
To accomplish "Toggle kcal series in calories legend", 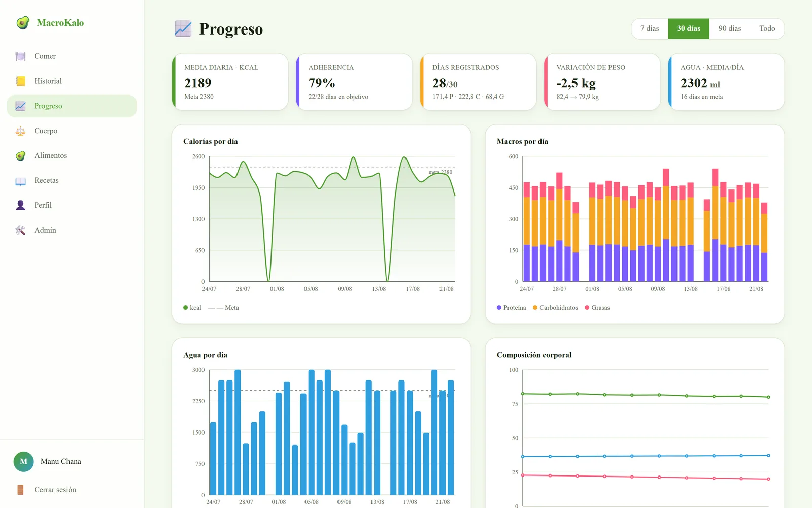I will (x=192, y=308).
